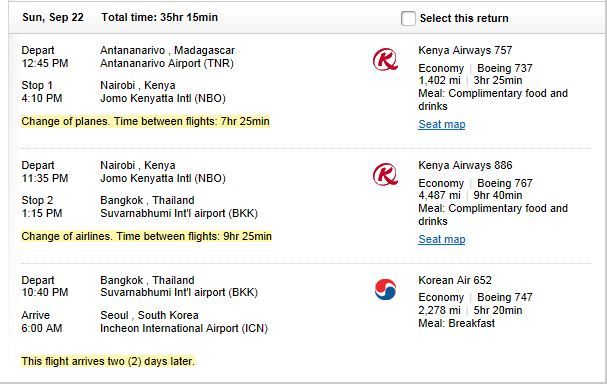Image resolution: width=607 pixels, height=384 pixels.
Task: Click the 7hr 25min layover notice
Action: (x=145, y=121)
